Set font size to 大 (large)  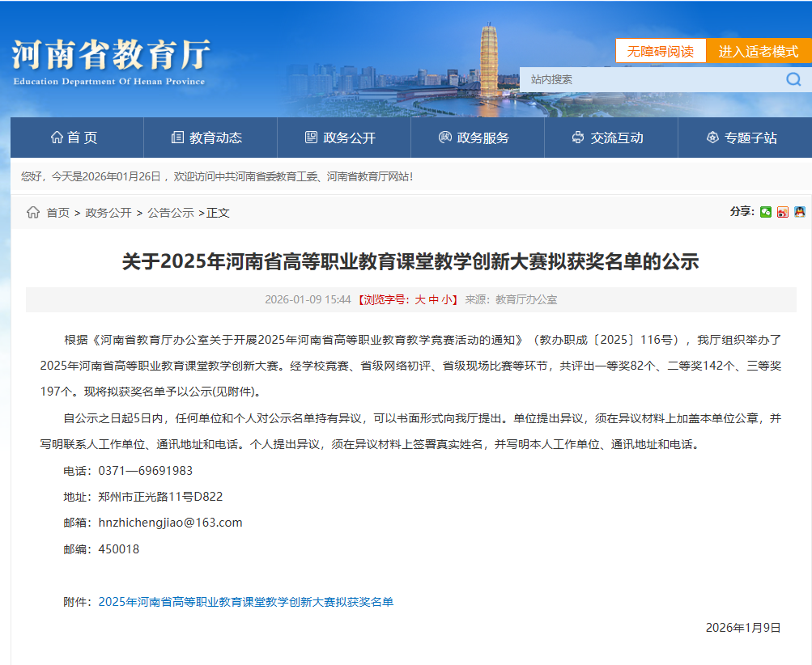(x=420, y=299)
